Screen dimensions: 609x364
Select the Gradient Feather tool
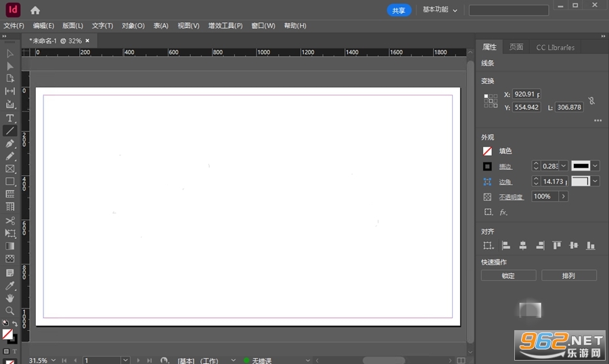9,258
